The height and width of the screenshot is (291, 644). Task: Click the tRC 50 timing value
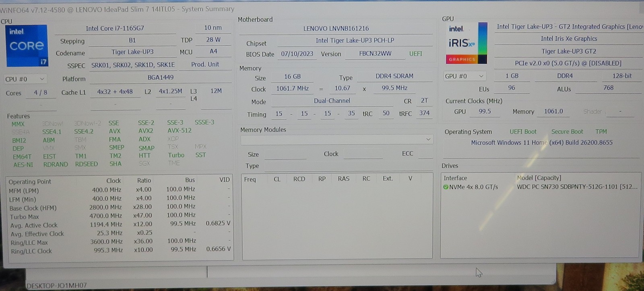pyautogui.click(x=386, y=113)
